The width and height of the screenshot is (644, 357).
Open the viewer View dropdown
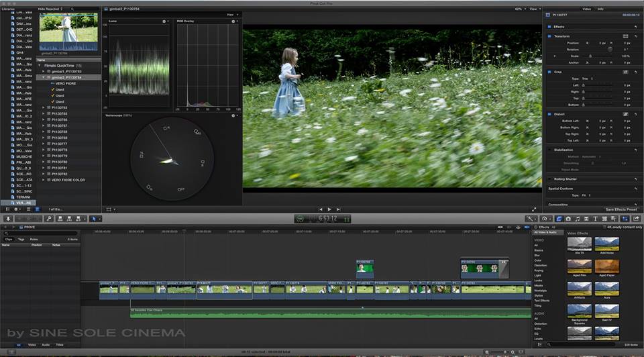(535, 9)
